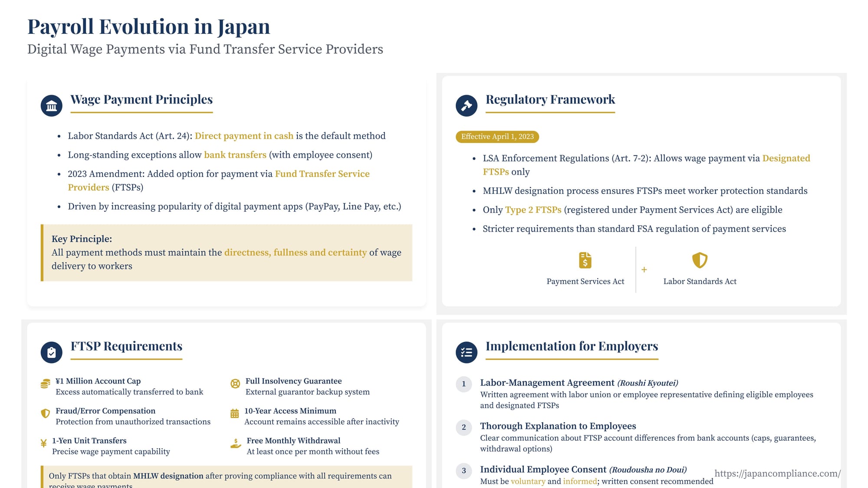Screen dimensions: 868x488
Task: Open the japancompliance.com link
Action: coord(777,473)
